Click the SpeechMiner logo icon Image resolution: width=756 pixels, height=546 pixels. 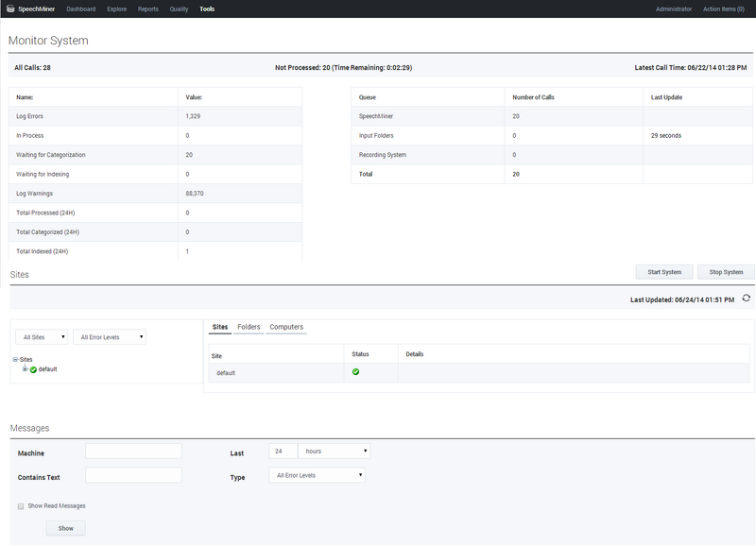[10, 9]
